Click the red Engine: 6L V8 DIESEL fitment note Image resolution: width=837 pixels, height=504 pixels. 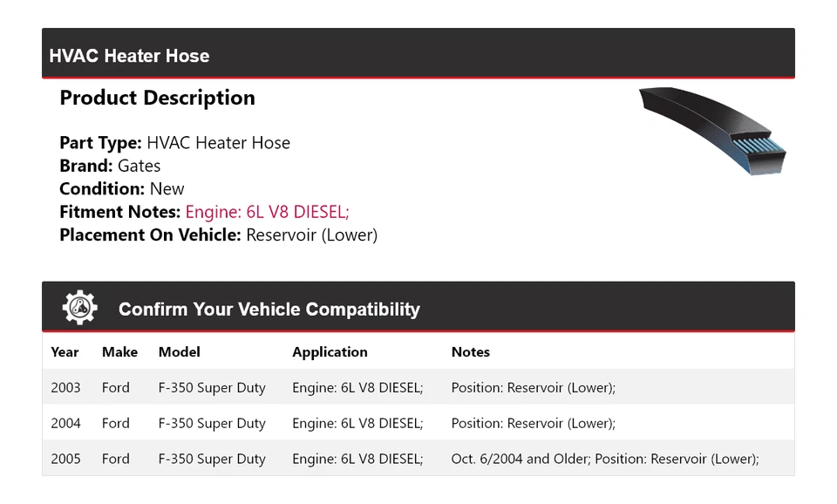(267, 212)
